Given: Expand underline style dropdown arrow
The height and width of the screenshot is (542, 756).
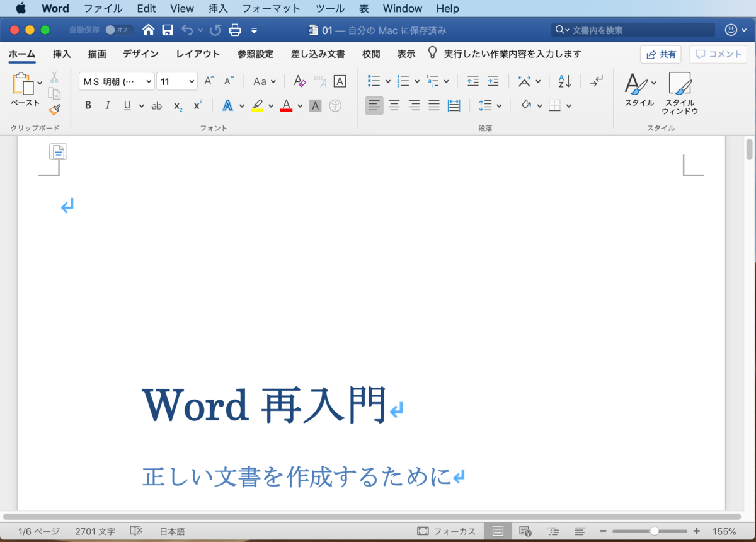Looking at the screenshot, I should point(141,106).
